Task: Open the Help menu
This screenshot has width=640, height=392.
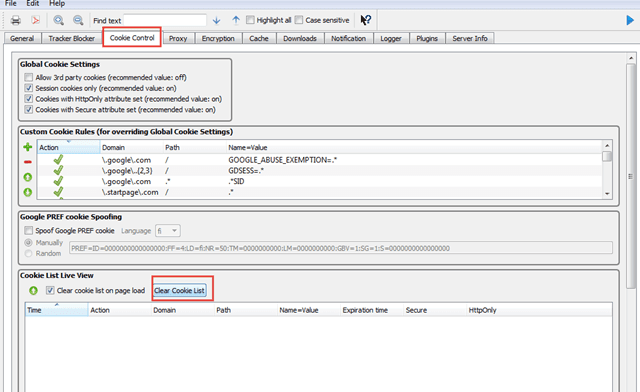Action: pyautogui.click(x=57, y=3)
